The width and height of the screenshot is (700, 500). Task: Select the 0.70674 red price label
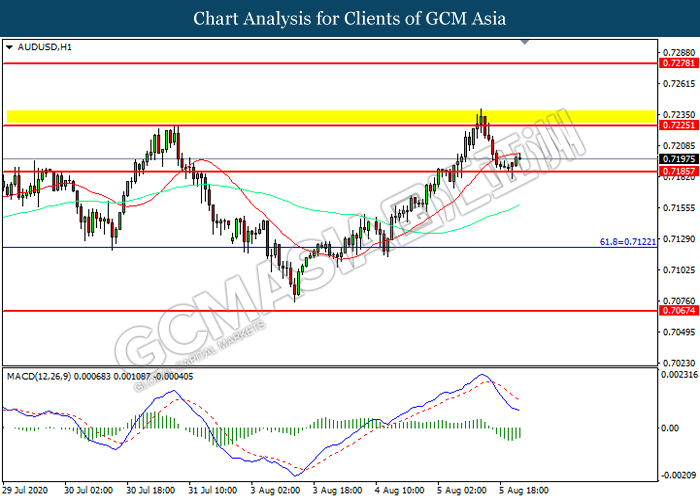click(x=679, y=310)
